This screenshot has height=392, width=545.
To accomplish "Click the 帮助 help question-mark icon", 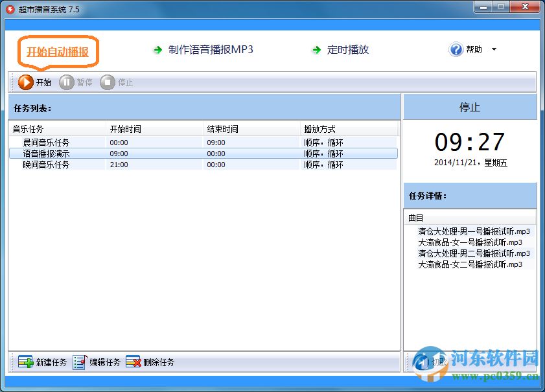I will click(456, 49).
